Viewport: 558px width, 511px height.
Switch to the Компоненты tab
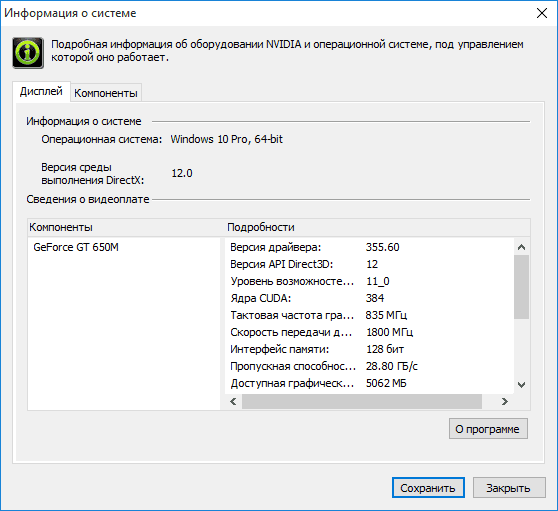pyautogui.click(x=106, y=93)
